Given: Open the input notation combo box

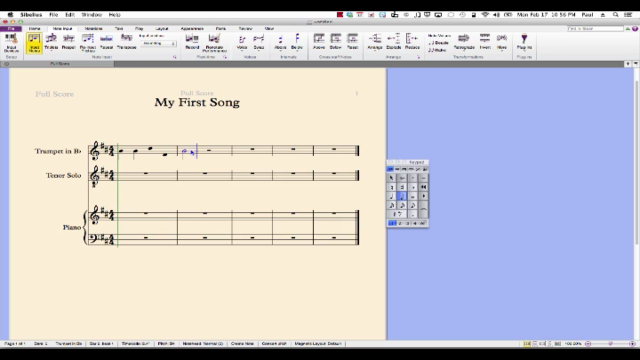Looking at the screenshot, I should (158, 43).
